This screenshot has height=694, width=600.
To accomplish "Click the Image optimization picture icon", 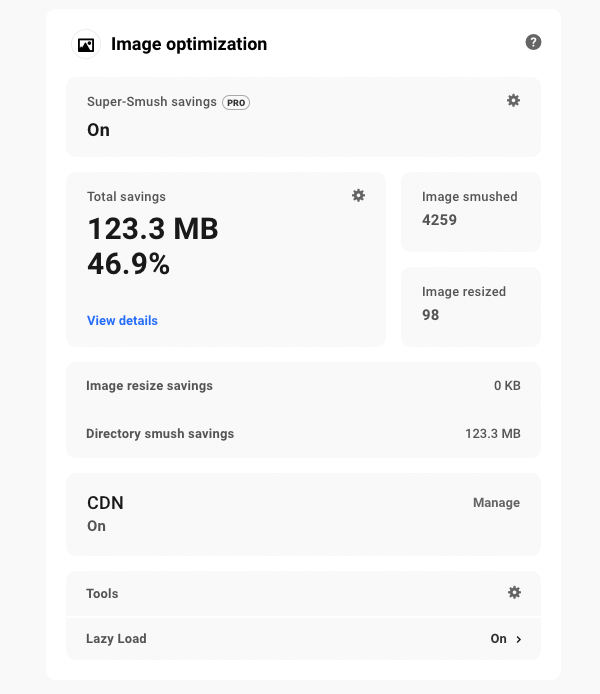I will [x=86, y=45].
